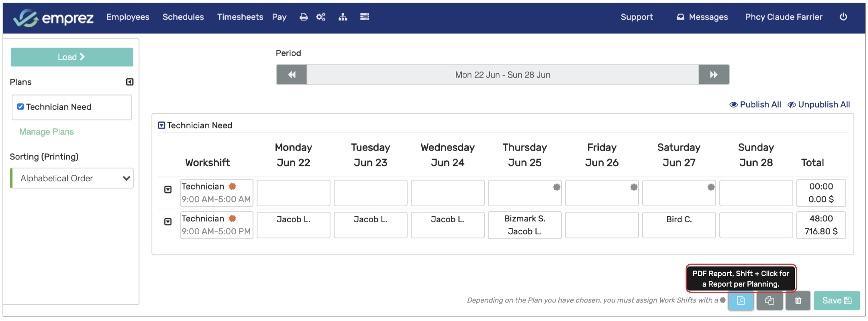This screenshot has width=868, height=321.
Task: Open the Manage Plans link
Action: [x=46, y=131]
